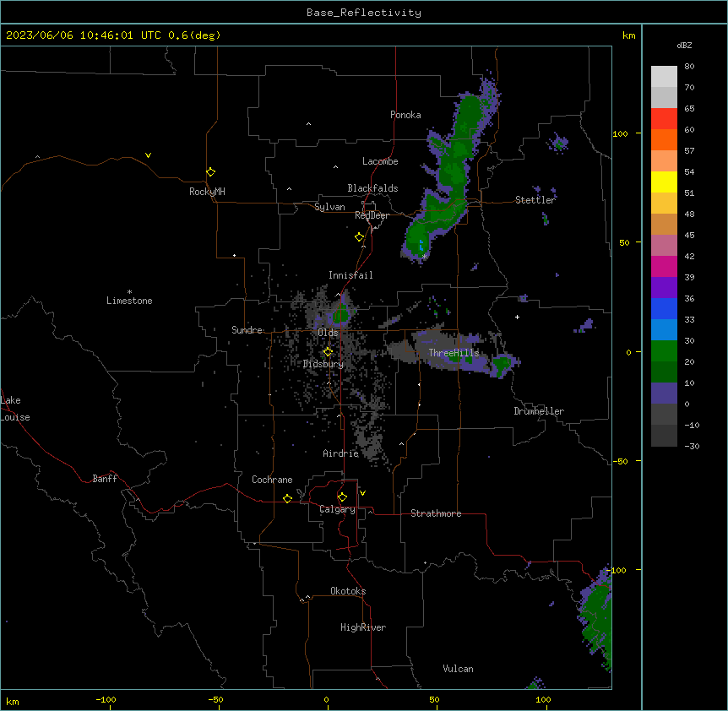Select the purple swatch between 39 and 36

tap(664, 287)
